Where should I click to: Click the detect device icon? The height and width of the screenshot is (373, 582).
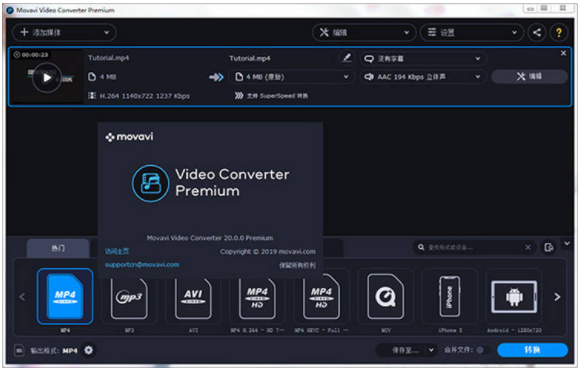[x=549, y=247]
